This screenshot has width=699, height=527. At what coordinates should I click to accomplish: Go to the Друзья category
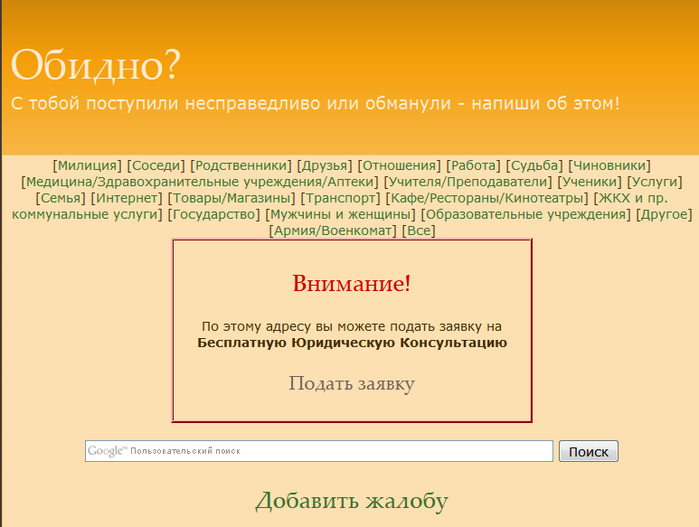pos(325,165)
